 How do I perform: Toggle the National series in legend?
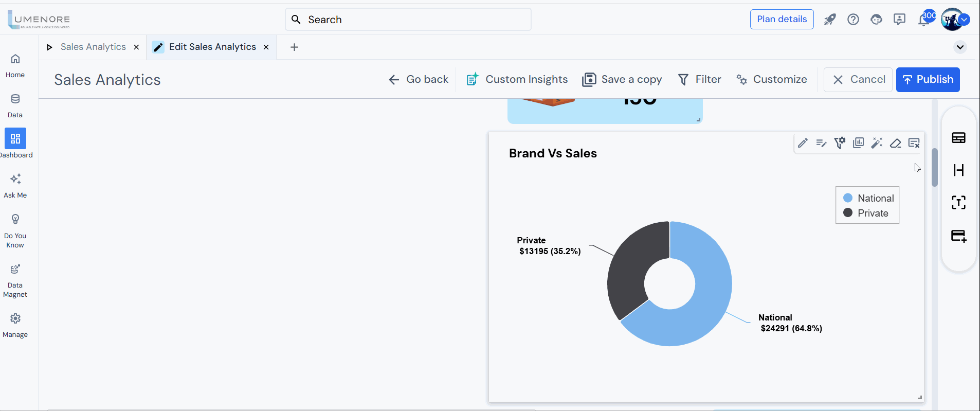(875, 198)
